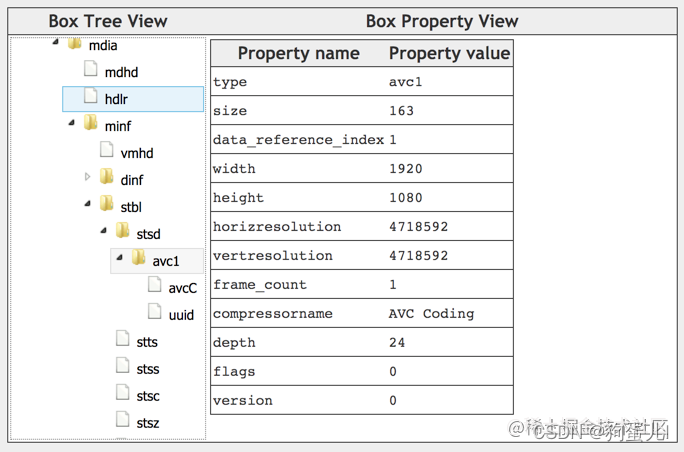This screenshot has width=684, height=452.
Task: Click the avcC file icon
Action: coord(155,284)
